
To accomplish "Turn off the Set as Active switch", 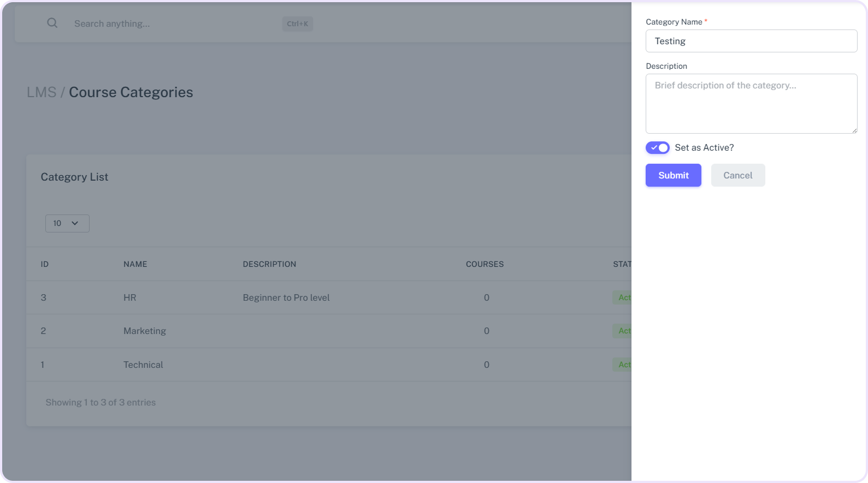I will pyautogui.click(x=657, y=148).
